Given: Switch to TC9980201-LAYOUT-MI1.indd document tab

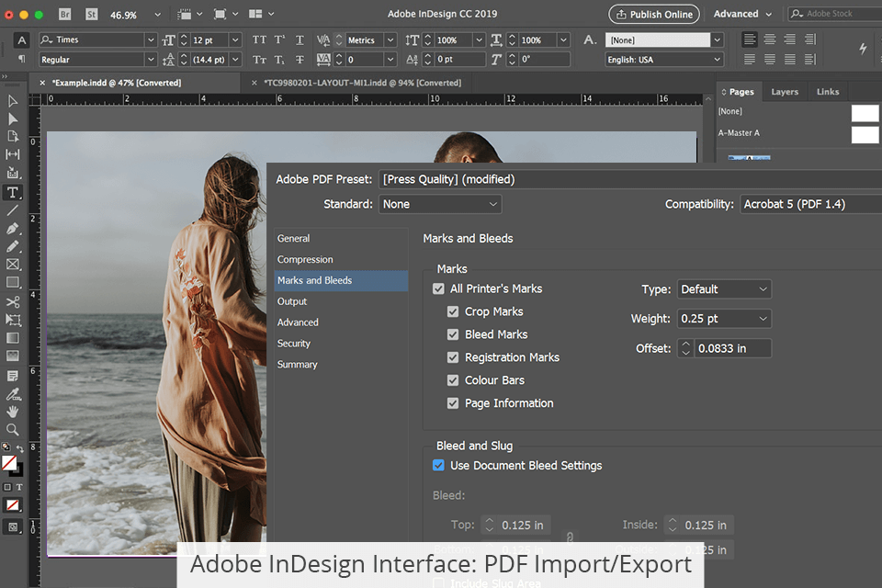Looking at the screenshot, I should [x=362, y=83].
